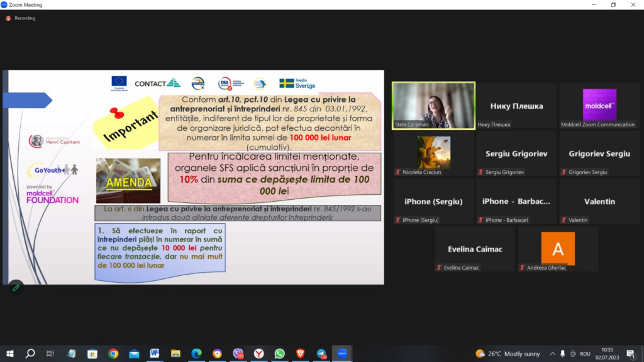
Task: Open WhatsApp from the taskbar
Action: point(280,353)
